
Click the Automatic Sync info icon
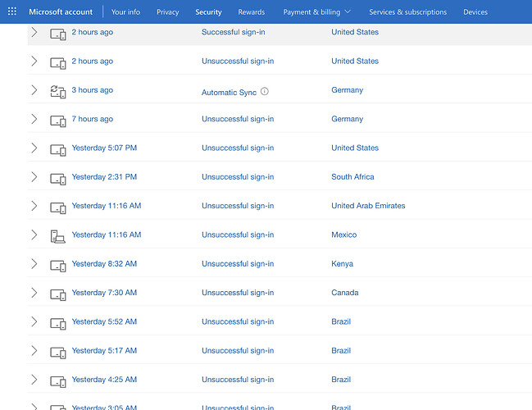pos(264,91)
